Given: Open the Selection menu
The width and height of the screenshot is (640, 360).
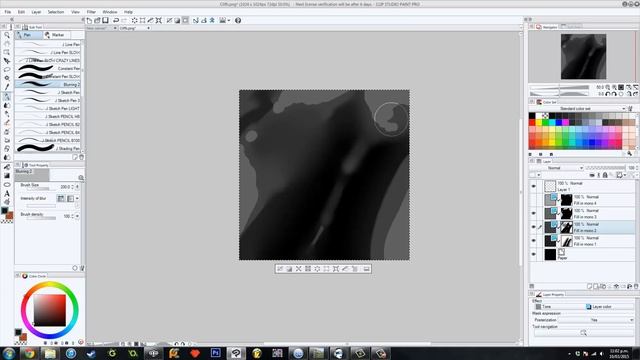Looking at the screenshot, I should tap(56, 12).
